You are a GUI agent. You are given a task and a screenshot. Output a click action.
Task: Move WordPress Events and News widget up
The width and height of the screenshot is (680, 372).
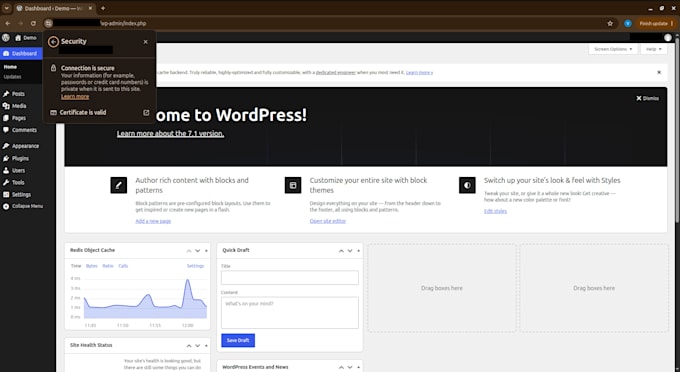[341, 367]
